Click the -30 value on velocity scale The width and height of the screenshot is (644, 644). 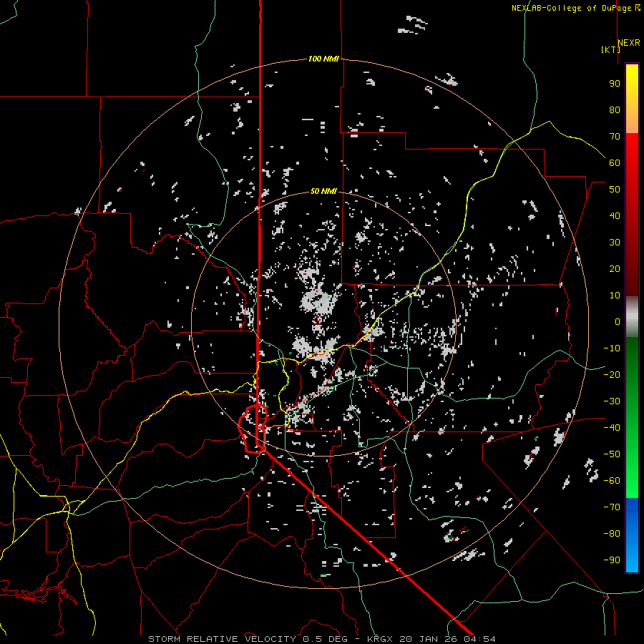(x=612, y=401)
